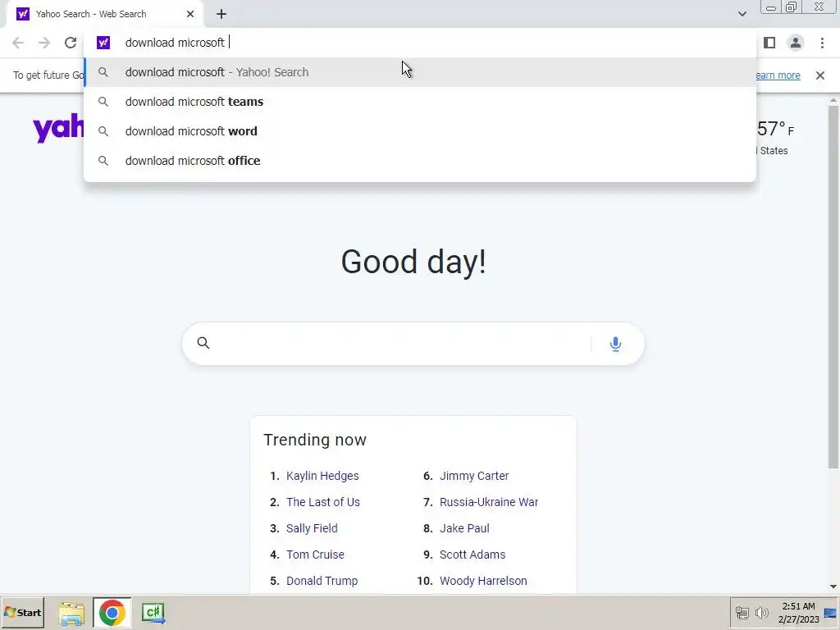Start voice search with microphone icon

pyautogui.click(x=615, y=344)
